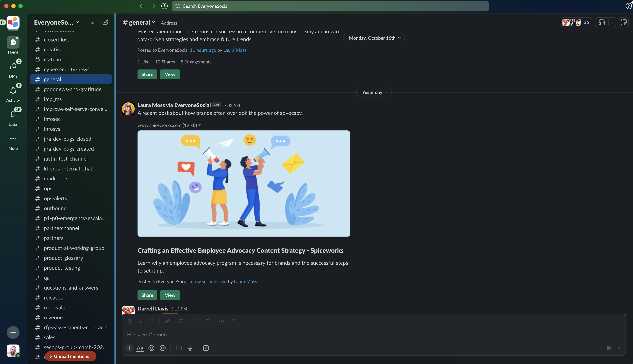
Task: Open the channel filter icon in sidebar
Action: coord(92,22)
